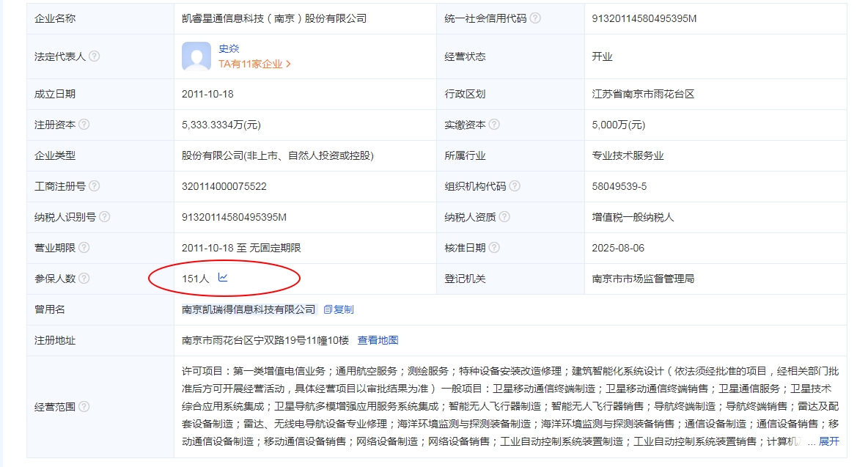Click help icon next to 统一社会信用代码
Viewport: 868px width, 467px height.
(534, 18)
